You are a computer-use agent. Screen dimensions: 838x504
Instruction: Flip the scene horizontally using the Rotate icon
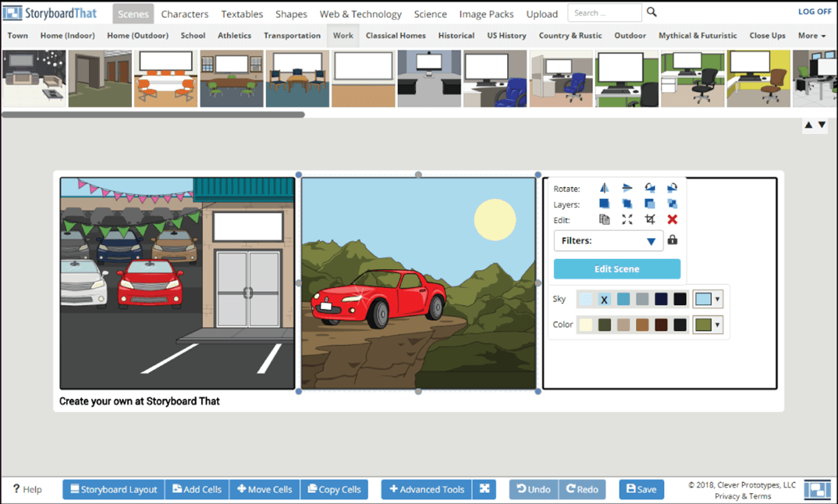point(605,188)
